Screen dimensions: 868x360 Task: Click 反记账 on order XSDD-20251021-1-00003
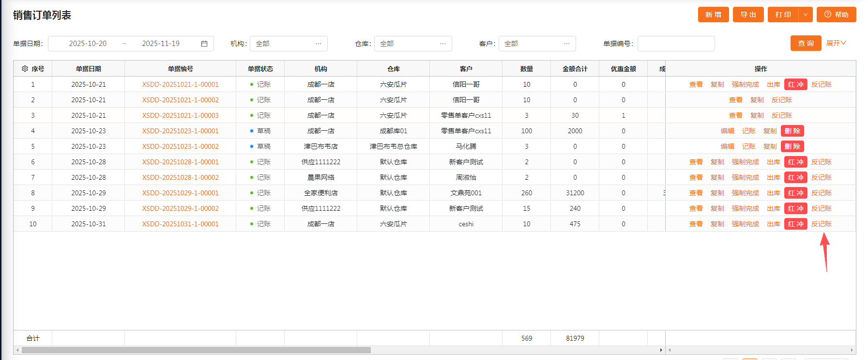tap(782, 115)
